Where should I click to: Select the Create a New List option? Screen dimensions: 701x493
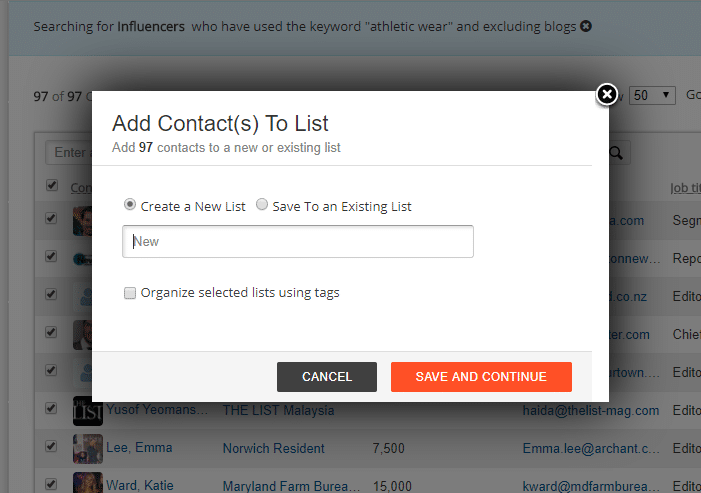130,205
